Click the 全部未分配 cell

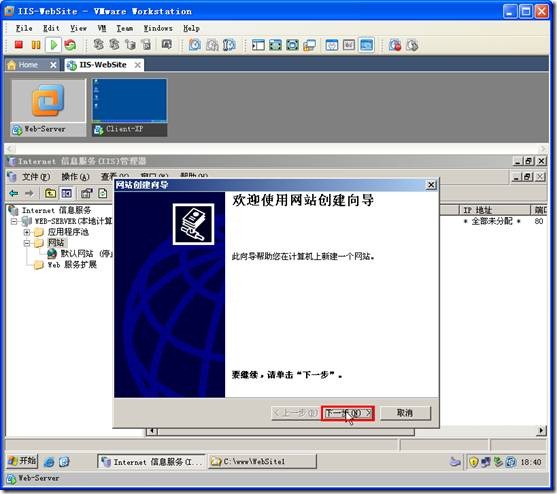pyautogui.click(x=492, y=221)
